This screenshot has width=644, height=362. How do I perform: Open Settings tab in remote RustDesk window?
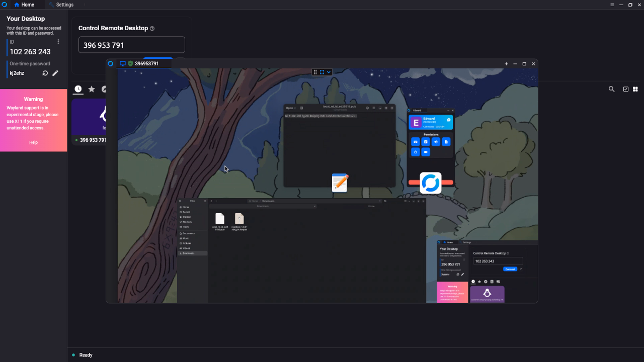465,242
